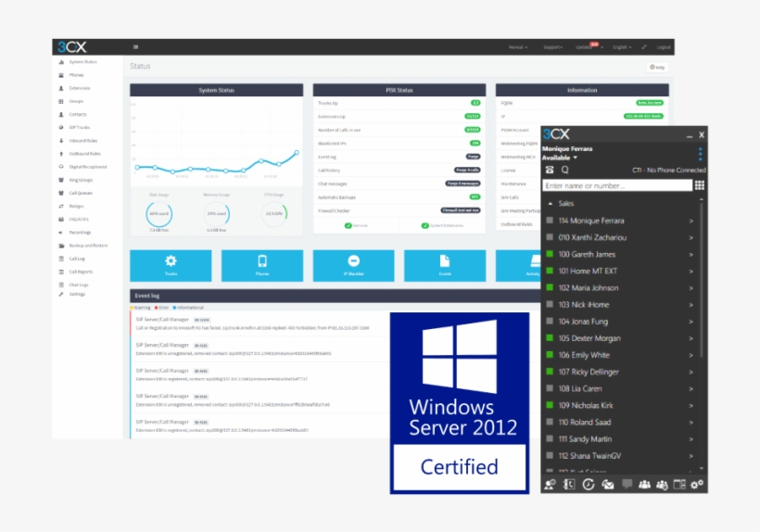Click the Logout link in header
The image size is (760, 532).
pyautogui.click(x=664, y=47)
